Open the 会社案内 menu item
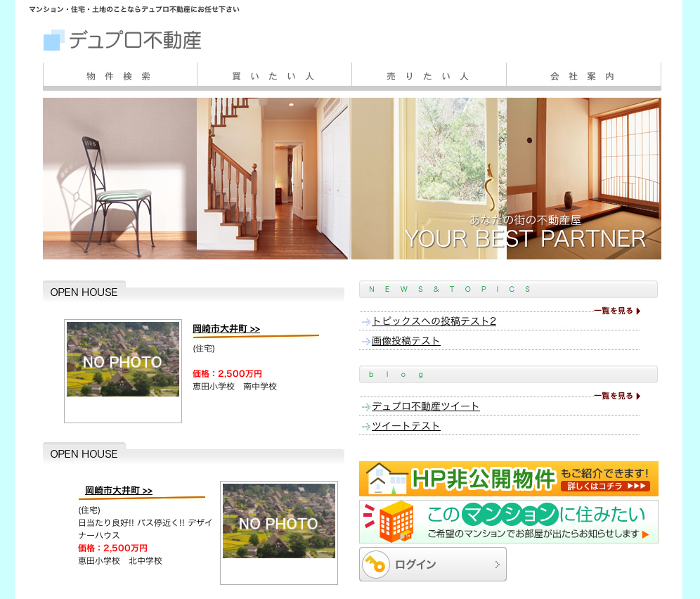Screen dimensions: 700x599 pos(583,76)
